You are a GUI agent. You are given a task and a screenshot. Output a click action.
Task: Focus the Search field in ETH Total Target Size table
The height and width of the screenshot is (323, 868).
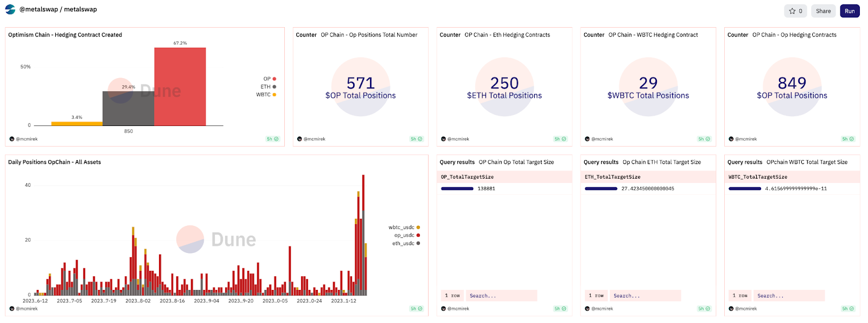(x=645, y=296)
